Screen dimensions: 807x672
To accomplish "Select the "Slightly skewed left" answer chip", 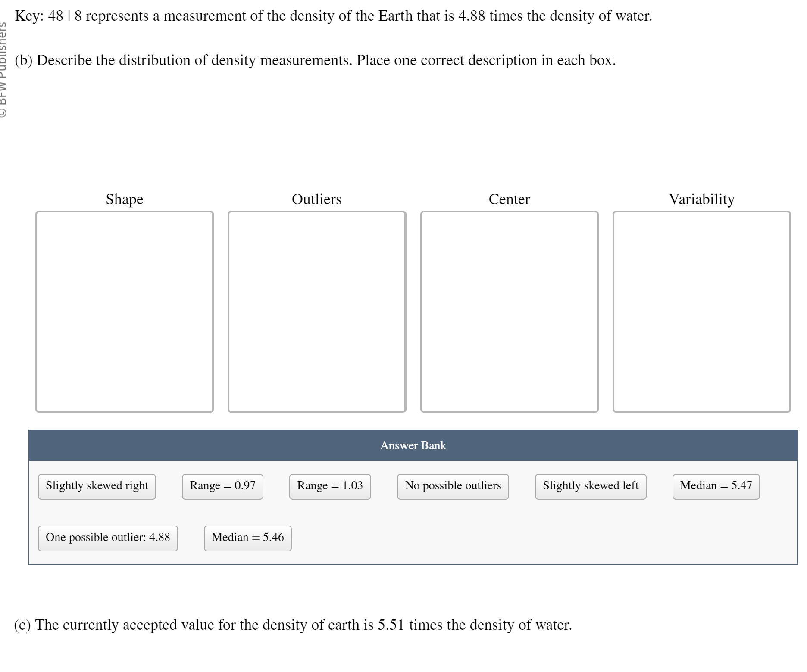I will click(x=590, y=486).
